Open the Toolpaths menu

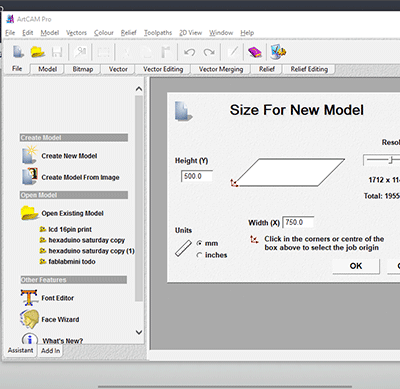pyautogui.click(x=158, y=33)
